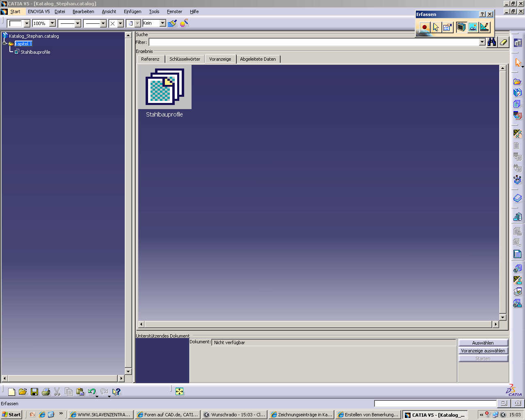Open the Bearbeiten menu

[x=83, y=11]
